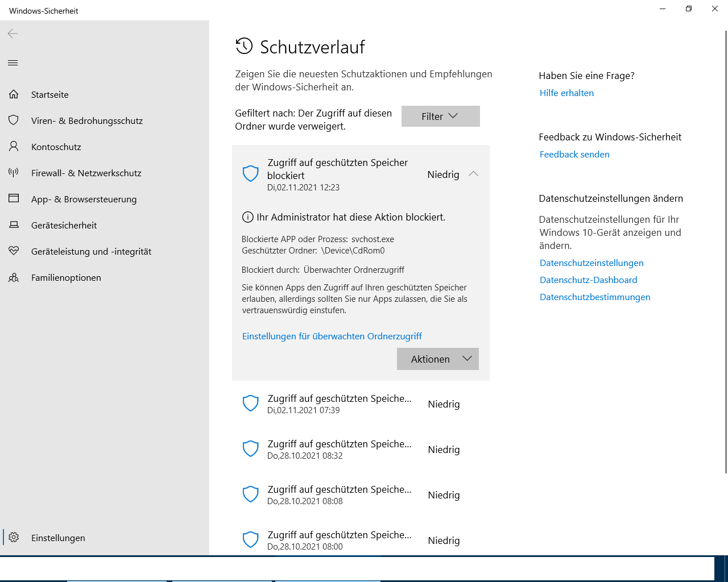
Task: Open the Aktionen dropdown
Action: [438, 359]
